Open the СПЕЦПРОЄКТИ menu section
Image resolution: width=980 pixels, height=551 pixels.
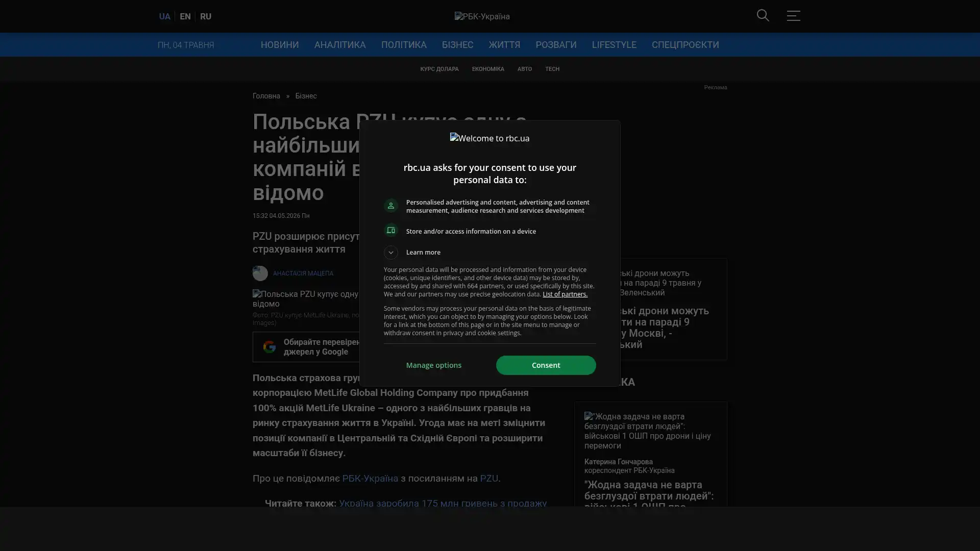[685, 45]
